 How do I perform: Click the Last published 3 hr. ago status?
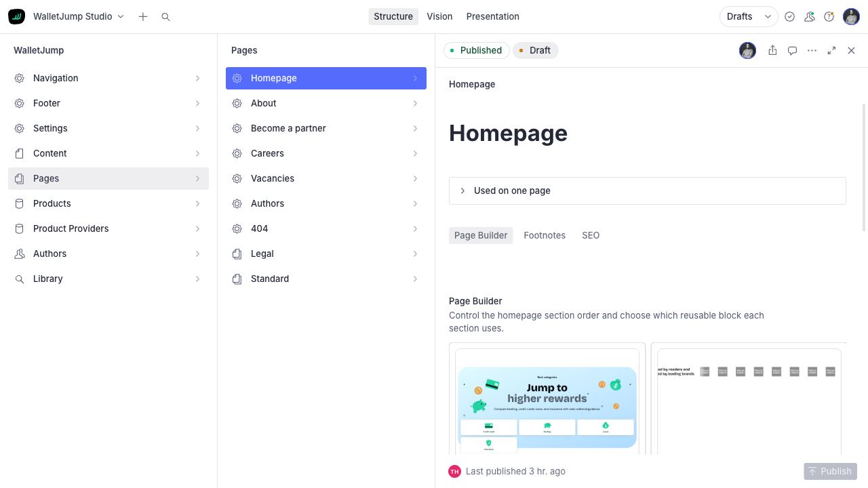[x=515, y=471]
